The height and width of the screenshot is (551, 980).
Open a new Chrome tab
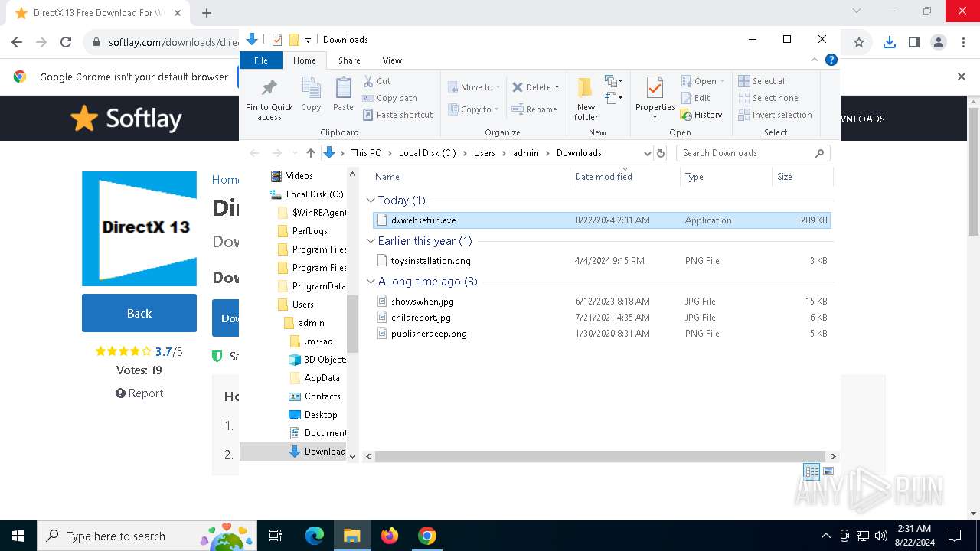[207, 13]
